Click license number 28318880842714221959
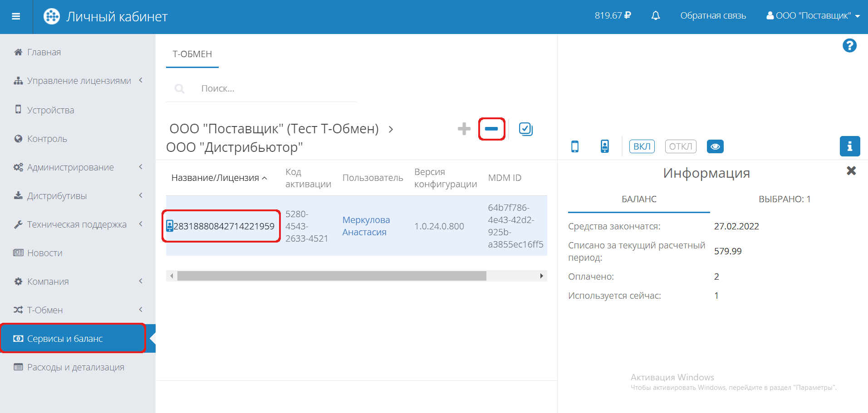Screen dimensions: 868x413 224,226
